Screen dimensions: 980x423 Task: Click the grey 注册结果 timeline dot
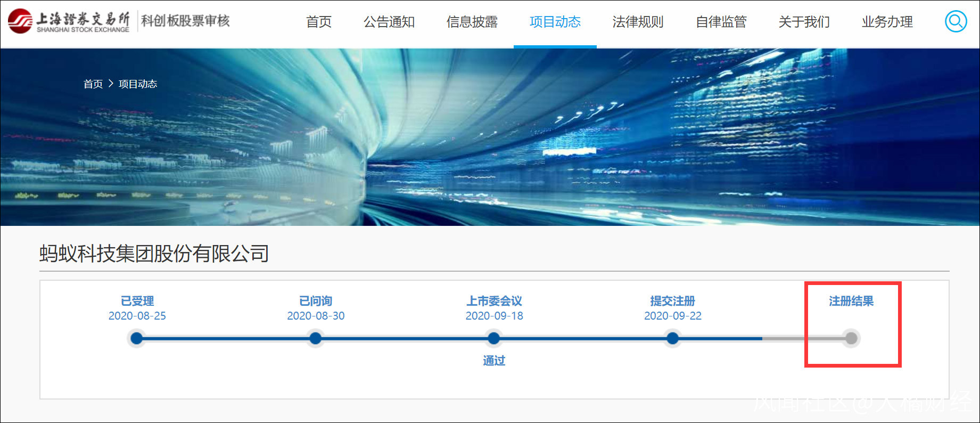[851, 338]
